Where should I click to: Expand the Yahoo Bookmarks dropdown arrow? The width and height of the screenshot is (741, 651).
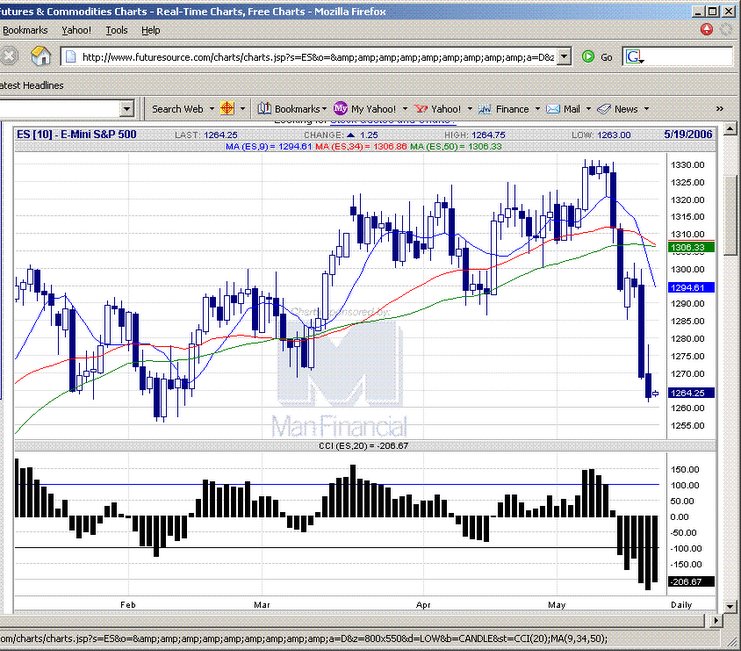(x=324, y=109)
